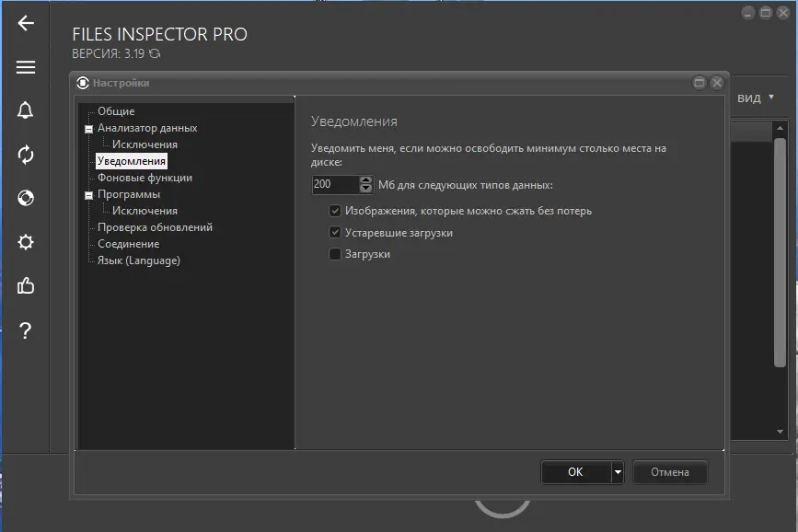Click the Отмена button

pyautogui.click(x=670, y=472)
